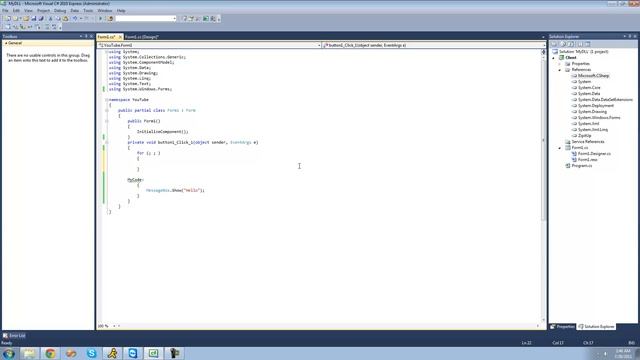Select Service References node
The height and width of the screenshot is (360, 640).
(588, 142)
